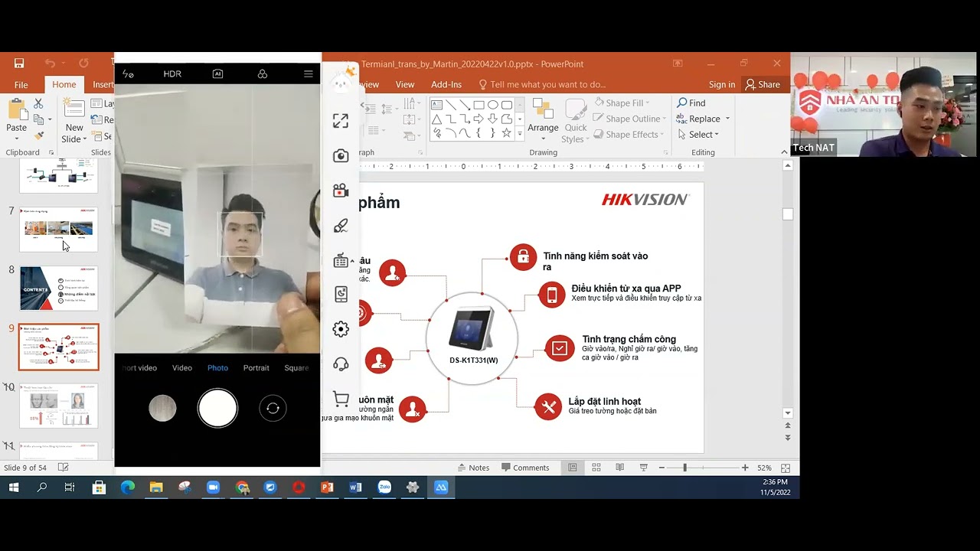The width and height of the screenshot is (980, 551).
Task: Toggle the Notes pane
Action: click(x=473, y=468)
